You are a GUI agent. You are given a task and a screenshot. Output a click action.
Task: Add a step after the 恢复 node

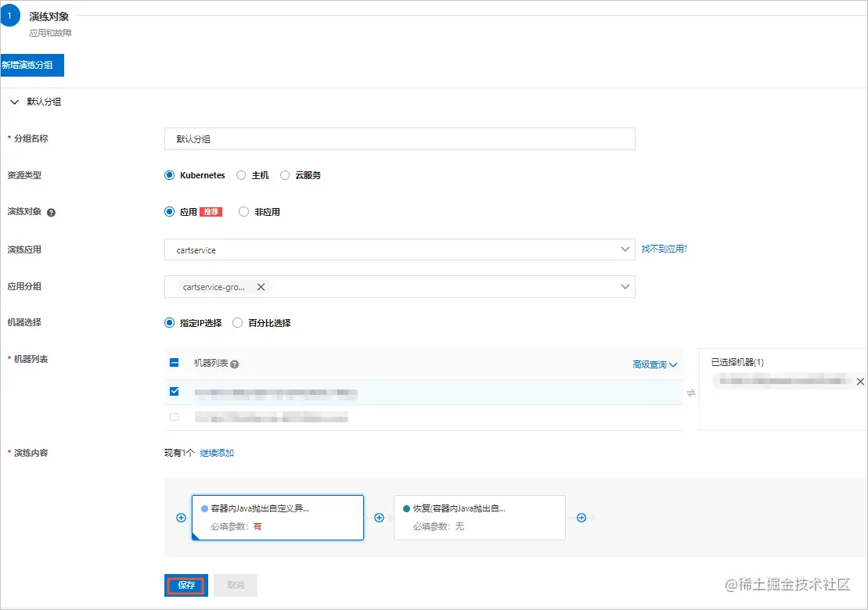pos(582,518)
